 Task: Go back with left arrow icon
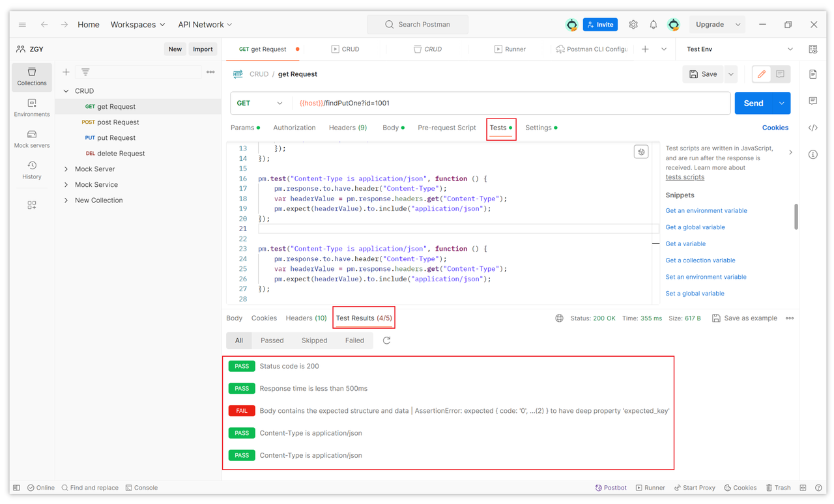tap(44, 25)
